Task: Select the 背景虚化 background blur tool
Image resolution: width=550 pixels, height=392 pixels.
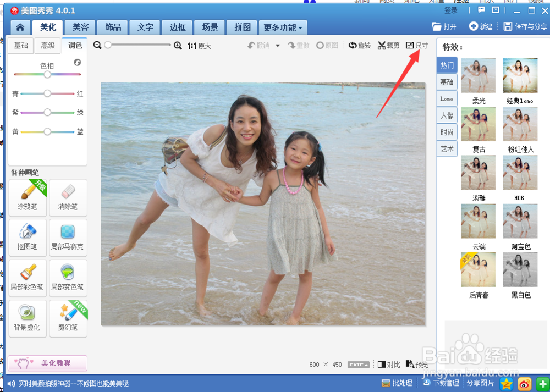Action: coord(28,318)
